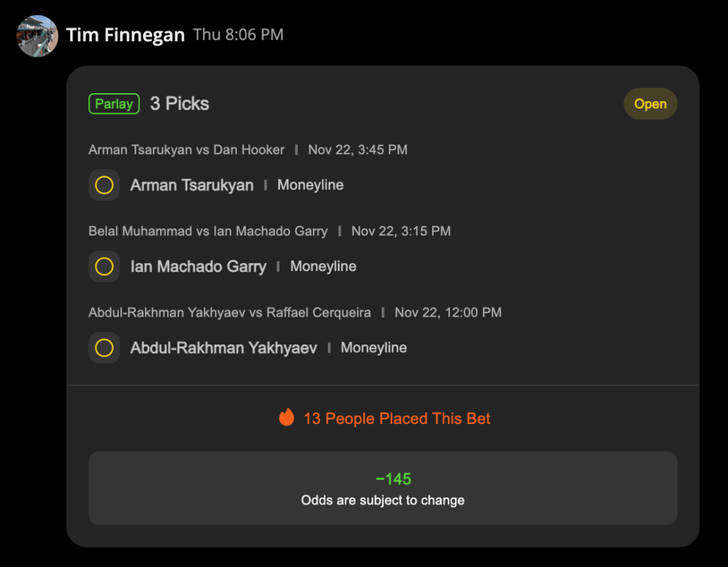Click the Arman Tsarukyan pick name

(192, 185)
